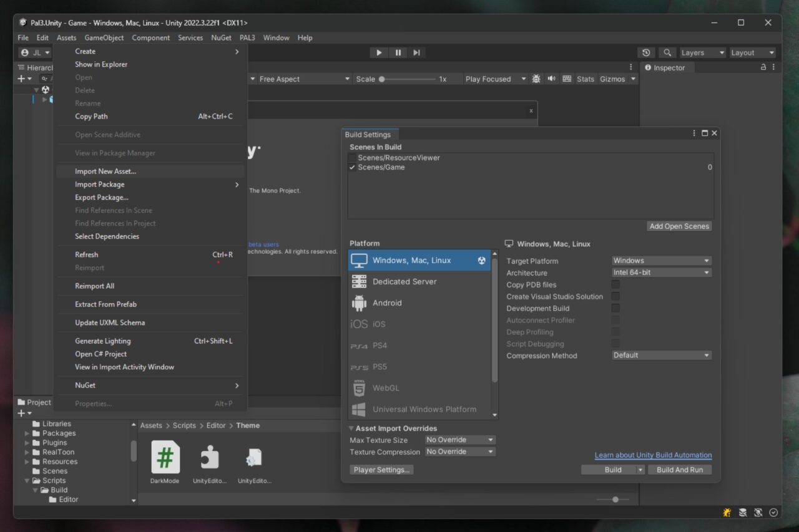
Task: Select the Android platform icon
Action: (x=359, y=303)
